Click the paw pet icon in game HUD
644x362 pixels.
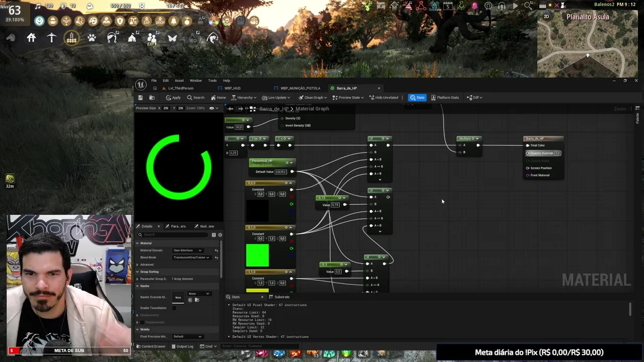pos(92,38)
